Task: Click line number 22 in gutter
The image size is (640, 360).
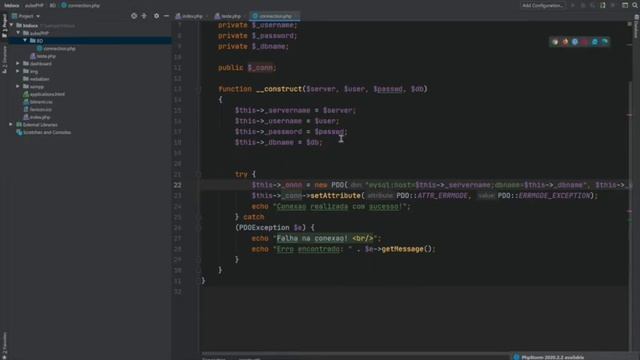Action: click(x=178, y=185)
